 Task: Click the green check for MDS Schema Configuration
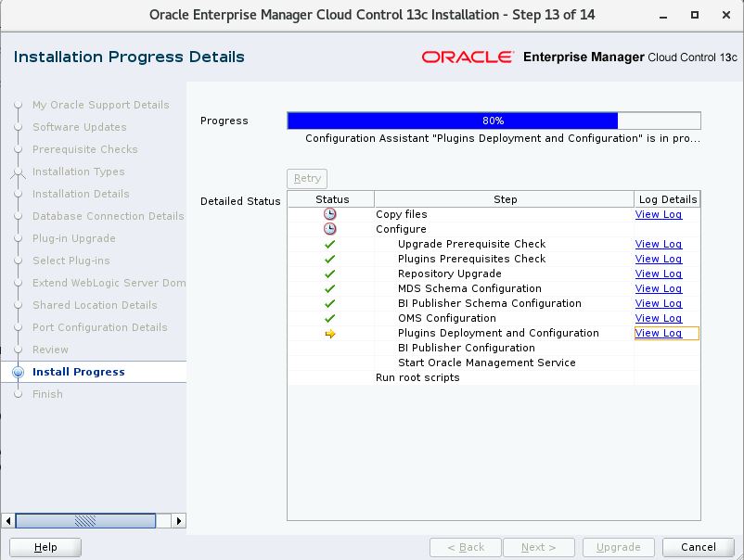[329, 288]
